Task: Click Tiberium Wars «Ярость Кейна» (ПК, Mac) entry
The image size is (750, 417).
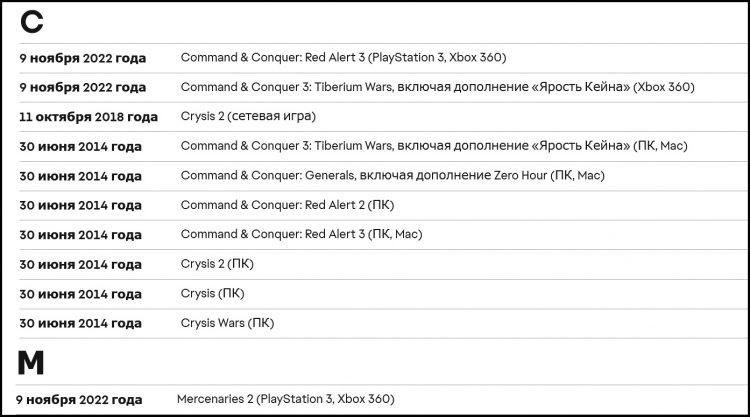Action: click(434, 146)
